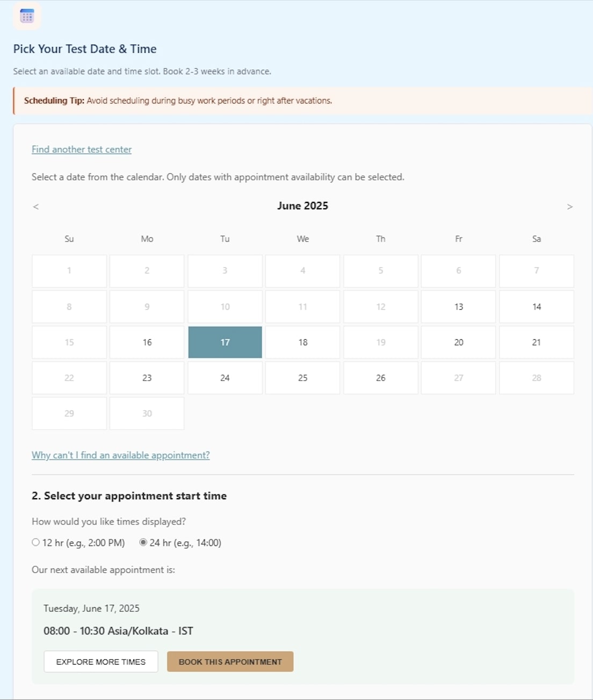Select the 12 hr time format option

[36, 542]
